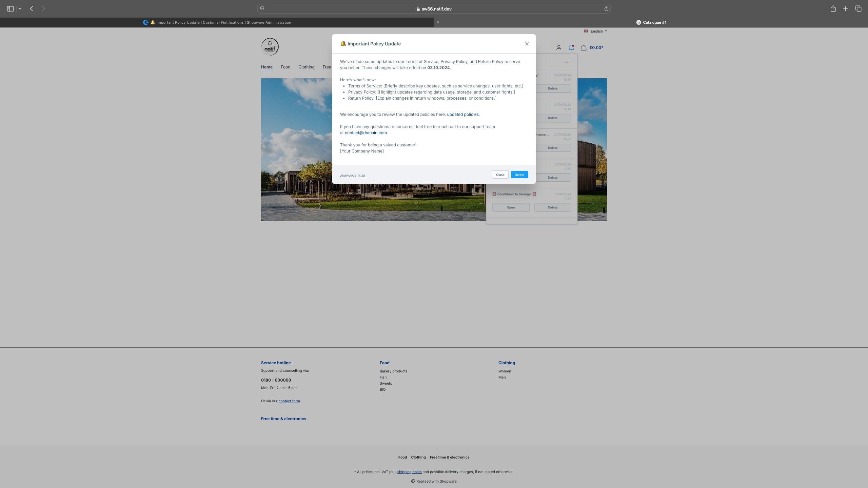Open the sidebar tab group dropdown arrow
Viewport: 868px width, 488px height.
[20, 9]
